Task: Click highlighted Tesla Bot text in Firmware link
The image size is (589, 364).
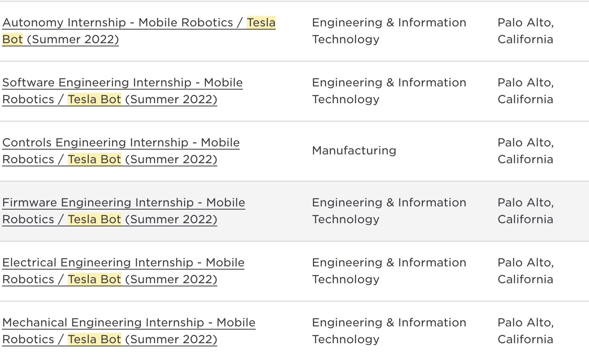Action: tap(94, 219)
